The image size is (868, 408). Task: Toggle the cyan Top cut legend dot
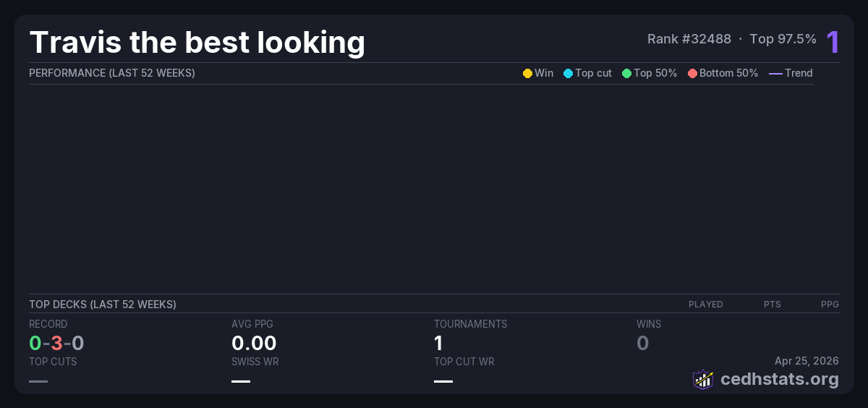[x=568, y=73]
